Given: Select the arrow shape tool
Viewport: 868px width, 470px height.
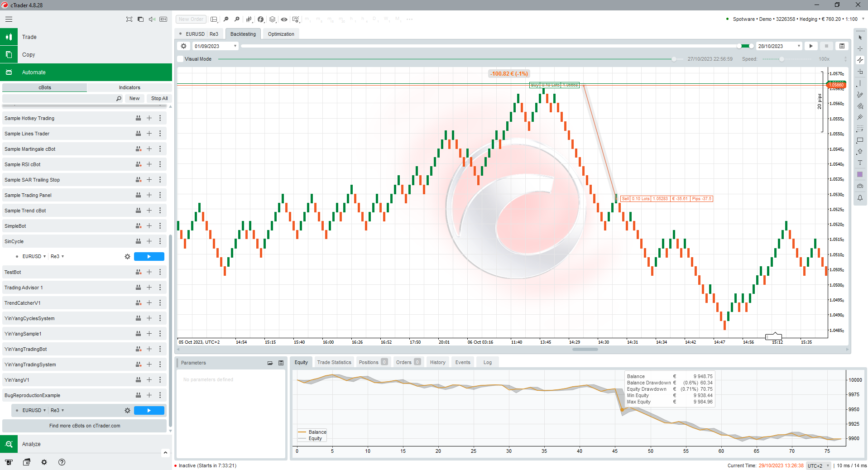Looking at the screenshot, I should [x=860, y=152].
